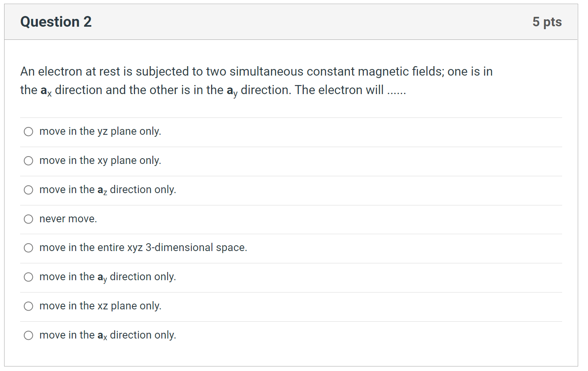
Task: Click the 'The electron will ......' prompt text
Action: pyautogui.click(x=350, y=90)
